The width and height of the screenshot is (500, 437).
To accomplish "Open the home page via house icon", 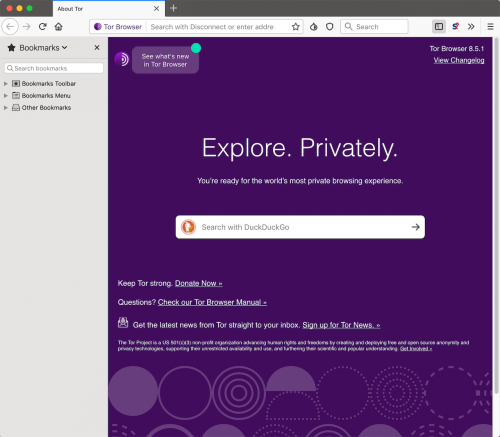I will click(59, 27).
